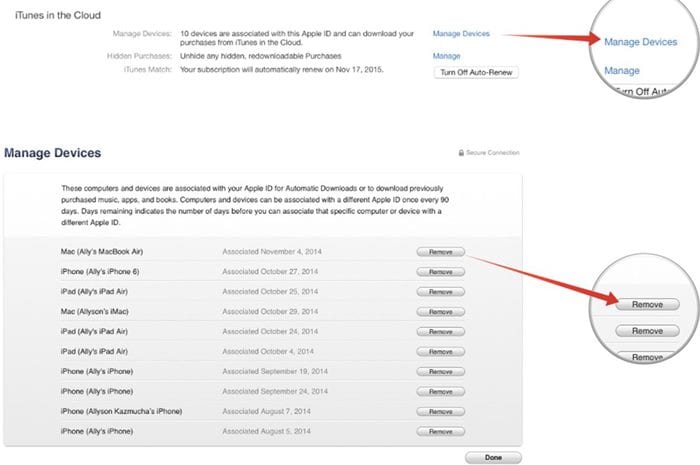Click the Manage Devices page heading
Image resolution: width=700 pixels, height=465 pixels.
pyautogui.click(x=53, y=153)
